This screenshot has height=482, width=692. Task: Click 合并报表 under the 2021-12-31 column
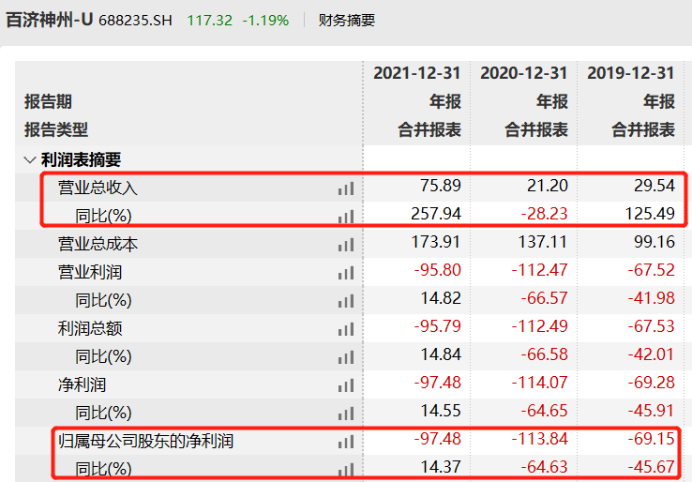coord(429,130)
